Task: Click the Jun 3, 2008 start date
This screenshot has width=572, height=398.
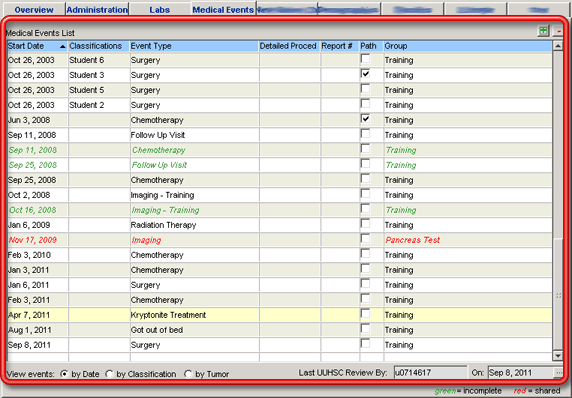Action: point(29,120)
